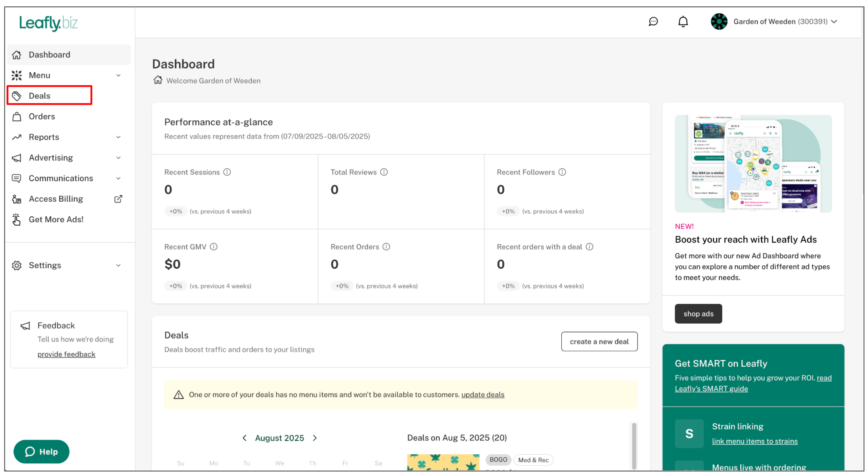Expand the Reports submenu chevron
This screenshot has width=868, height=476.
pyautogui.click(x=118, y=137)
